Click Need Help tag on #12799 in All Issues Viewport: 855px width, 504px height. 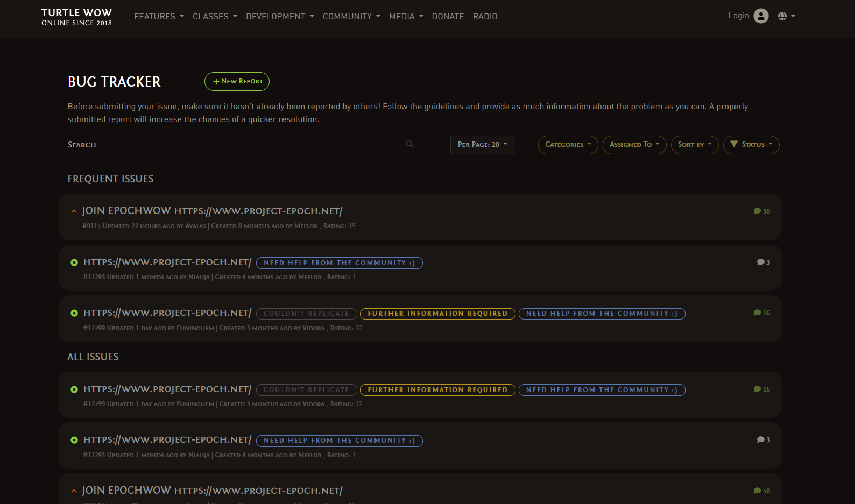pyautogui.click(x=602, y=390)
